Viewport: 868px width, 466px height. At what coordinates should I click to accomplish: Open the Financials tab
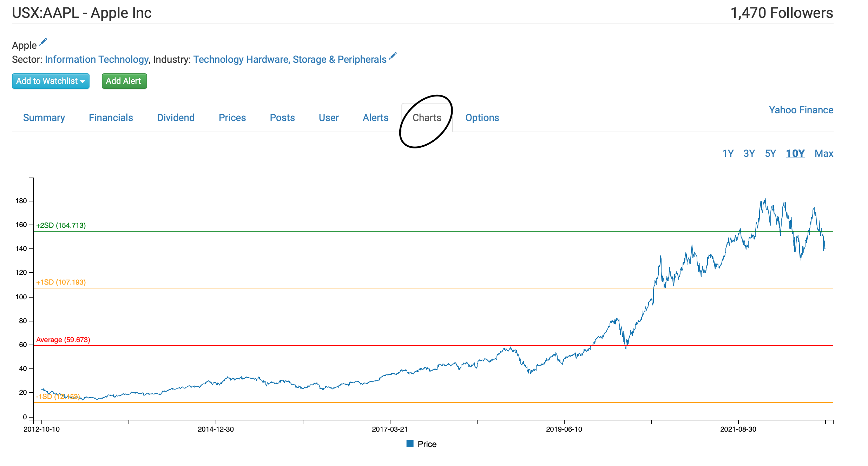[111, 118]
